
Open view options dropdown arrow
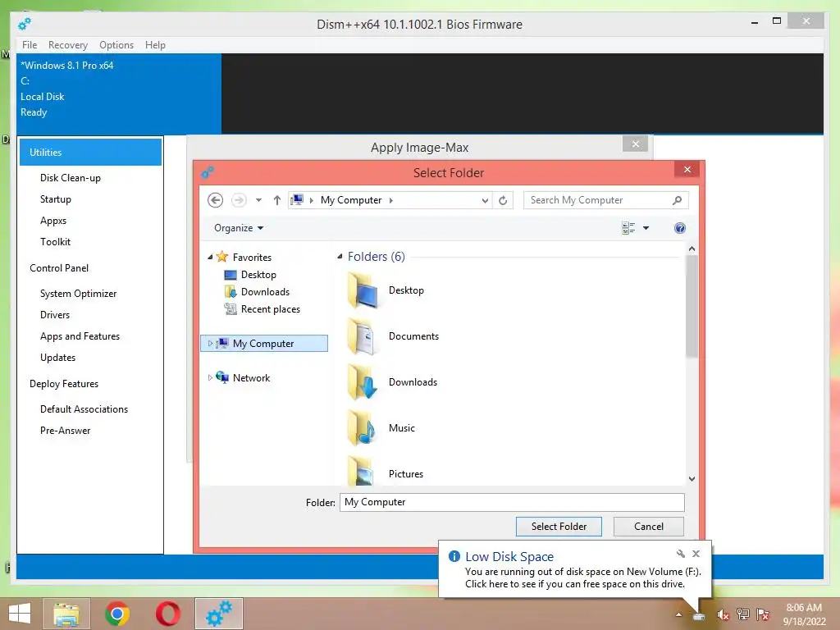coord(646,228)
